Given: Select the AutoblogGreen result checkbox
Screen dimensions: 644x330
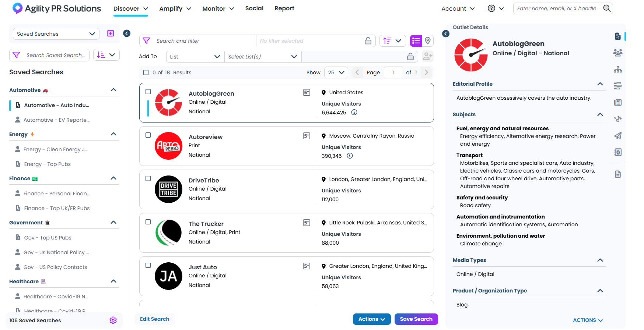Looking at the screenshot, I should [x=148, y=92].
